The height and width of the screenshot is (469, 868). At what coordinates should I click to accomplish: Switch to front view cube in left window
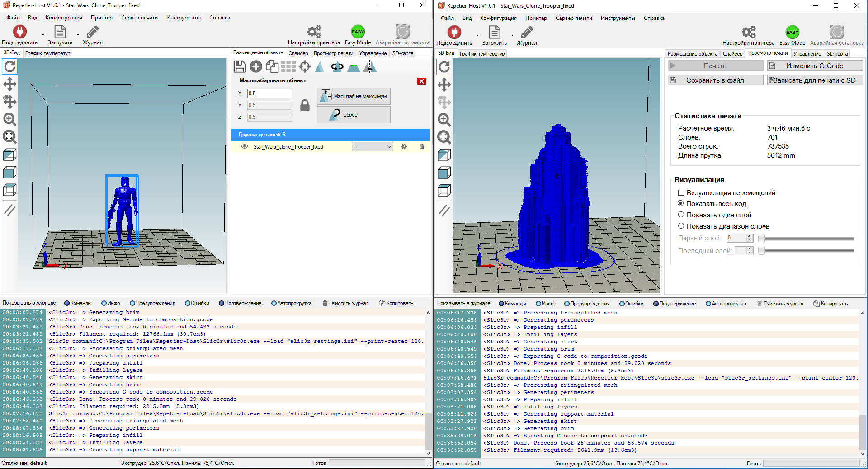pyautogui.click(x=10, y=172)
